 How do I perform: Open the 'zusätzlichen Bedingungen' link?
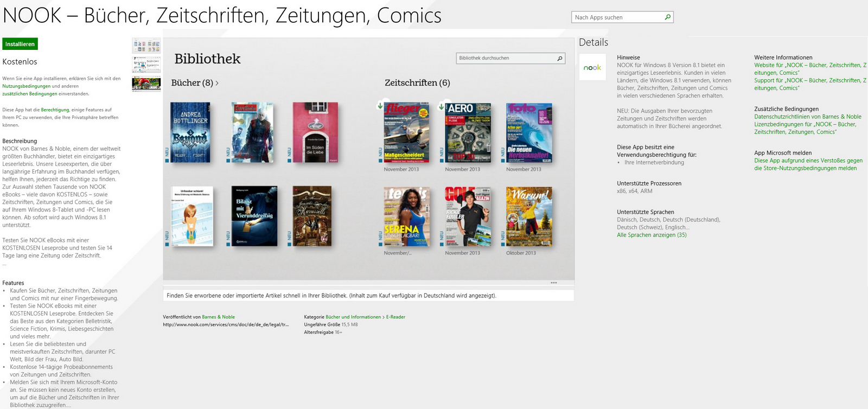(29, 94)
